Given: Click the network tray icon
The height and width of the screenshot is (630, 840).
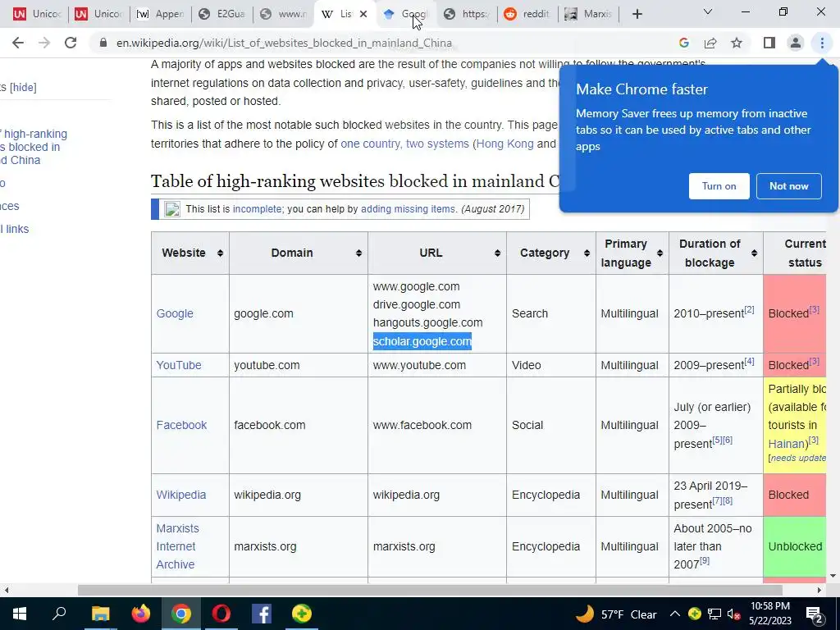Looking at the screenshot, I should coord(714,614).
